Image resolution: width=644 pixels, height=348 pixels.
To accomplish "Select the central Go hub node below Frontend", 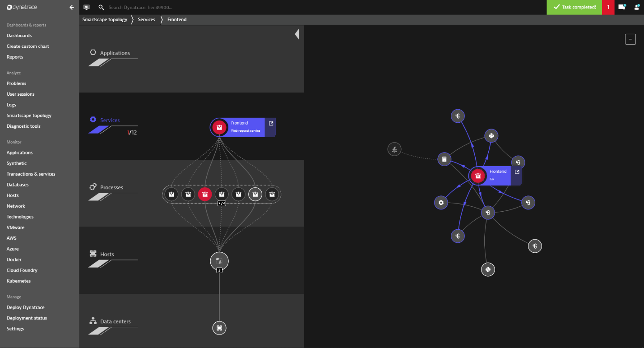I will click(x=488, y=213).
